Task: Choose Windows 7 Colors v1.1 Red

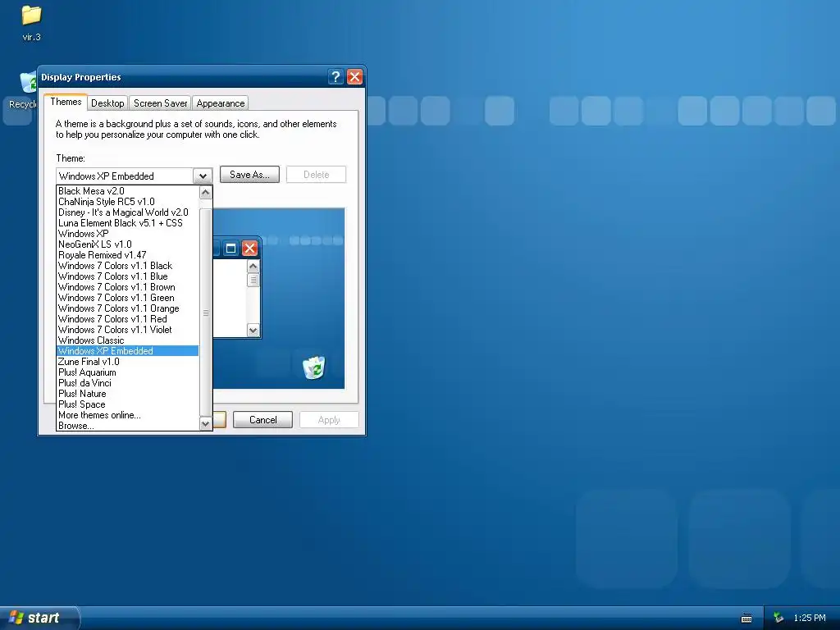Action: [127, 319]
